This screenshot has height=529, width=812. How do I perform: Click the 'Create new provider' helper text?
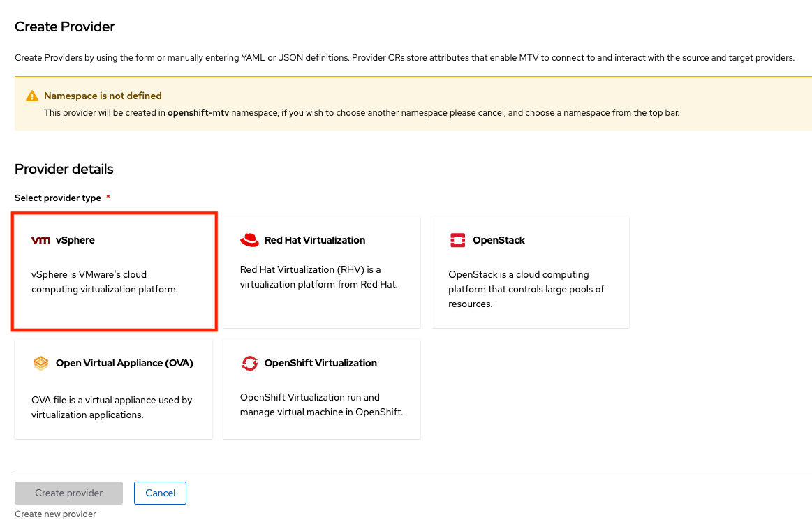[55, 514]
